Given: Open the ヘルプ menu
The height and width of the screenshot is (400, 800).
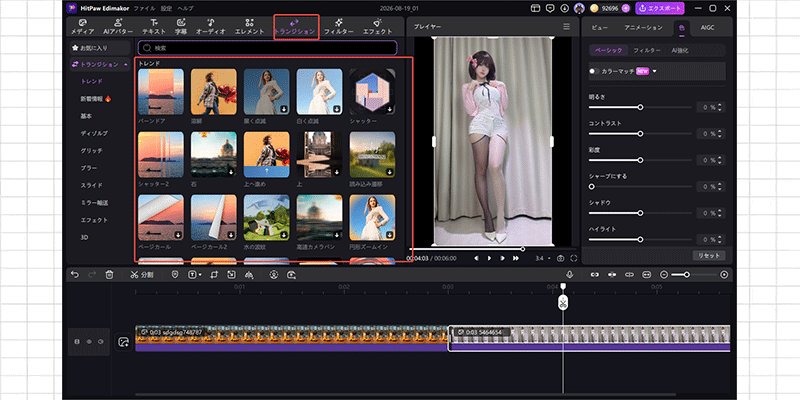Looking at the screenshot, I should (x=185, y=9).
